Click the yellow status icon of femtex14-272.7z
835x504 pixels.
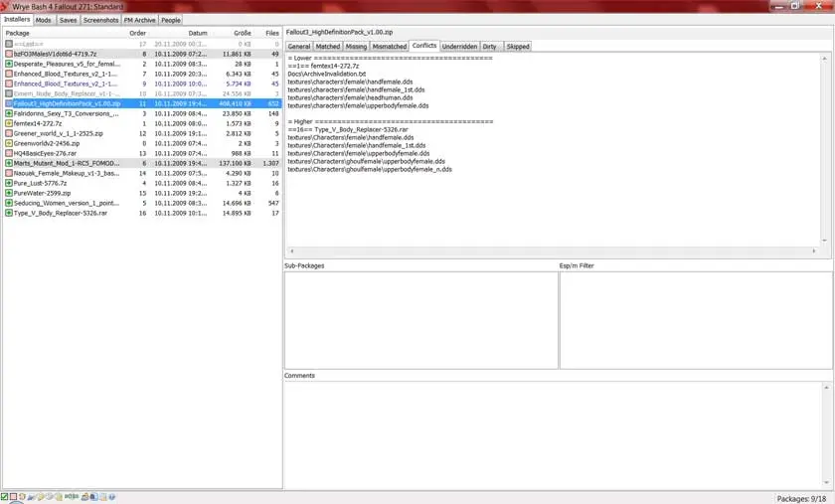click(9, 123)
